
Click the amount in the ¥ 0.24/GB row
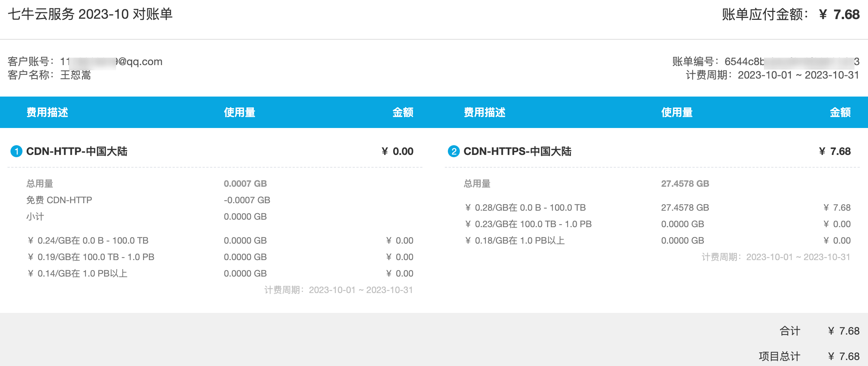(x=400, y=240)
